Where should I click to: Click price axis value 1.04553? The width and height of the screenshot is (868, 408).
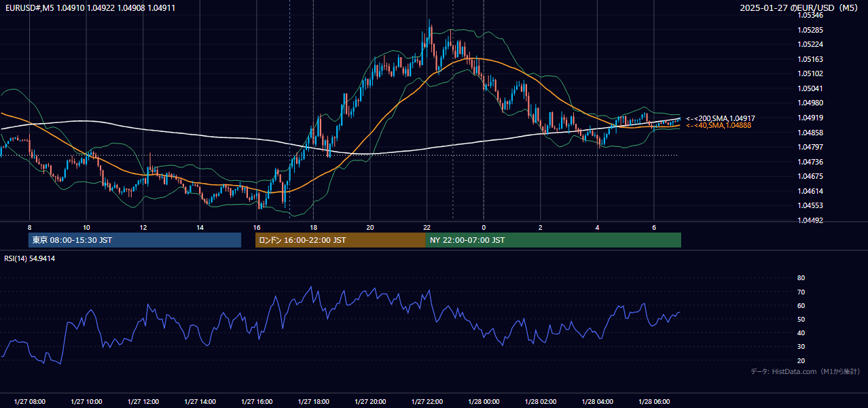(x=810, y=205)
